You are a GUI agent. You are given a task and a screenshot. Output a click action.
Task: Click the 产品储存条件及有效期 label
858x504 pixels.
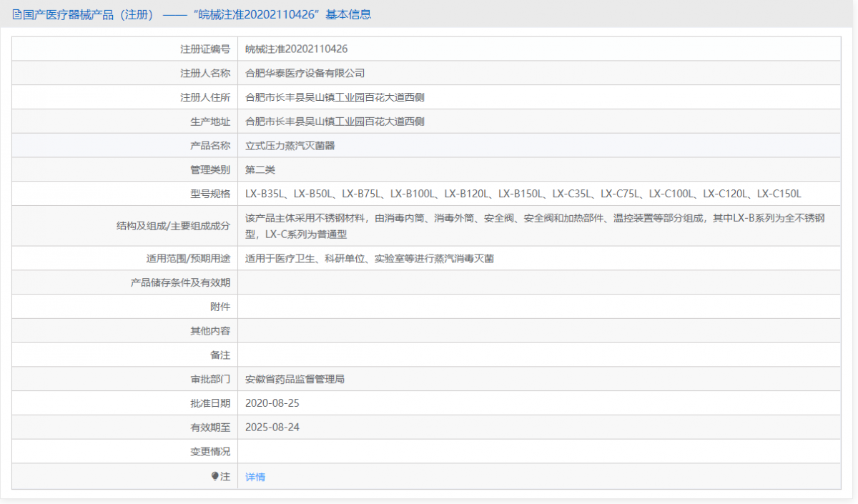180,282
